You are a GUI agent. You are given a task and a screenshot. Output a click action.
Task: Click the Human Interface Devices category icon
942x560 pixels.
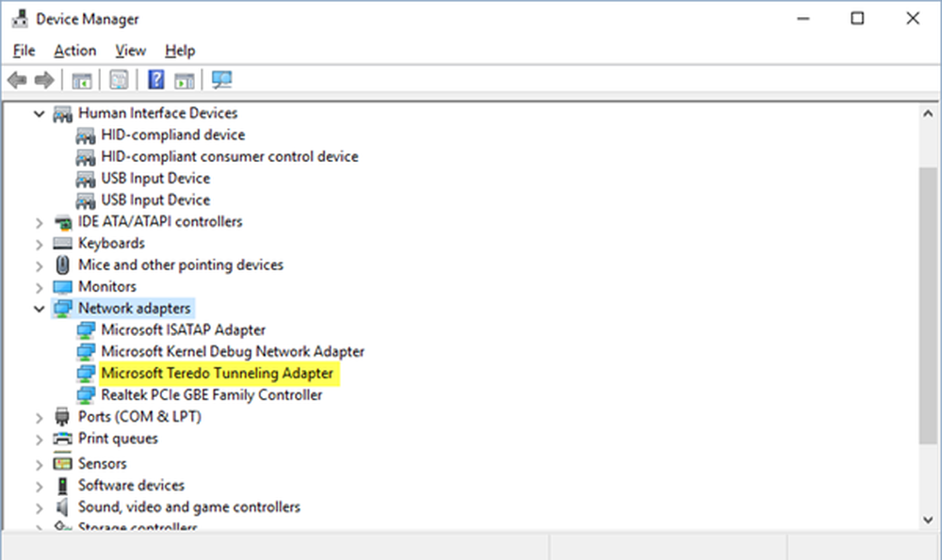pyautogui.click(x=62, y=114)
